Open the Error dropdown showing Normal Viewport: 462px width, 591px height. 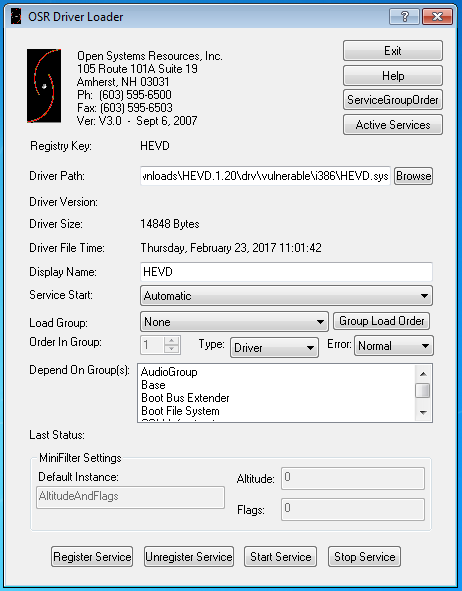[x=394, y=346]
